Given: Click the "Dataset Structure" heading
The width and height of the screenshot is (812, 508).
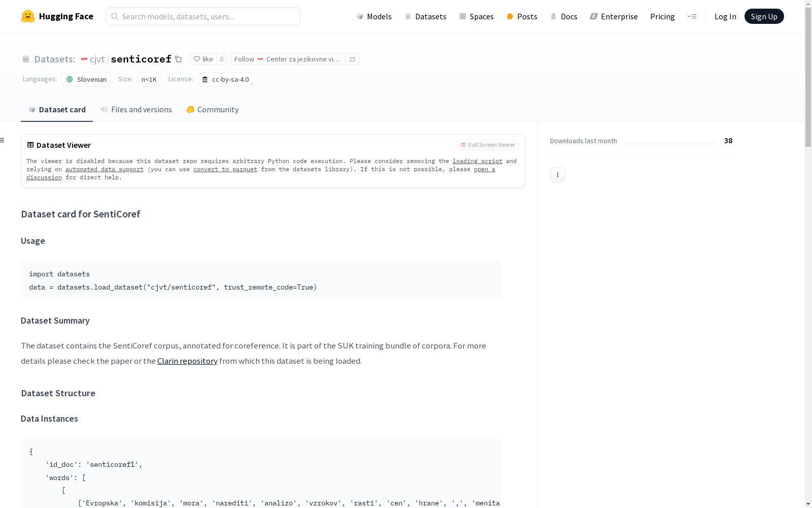Looking at the screenshot, I should click(58, 393).
